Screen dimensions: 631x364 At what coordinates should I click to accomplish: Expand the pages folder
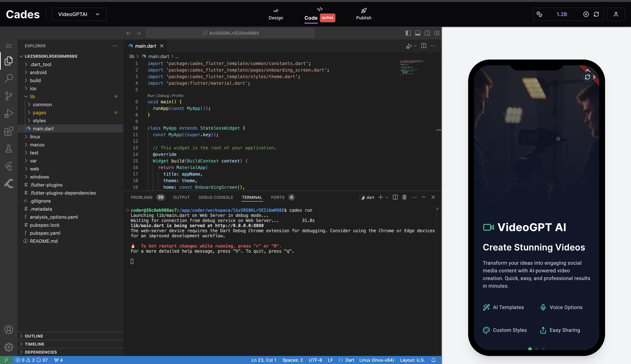70,112
